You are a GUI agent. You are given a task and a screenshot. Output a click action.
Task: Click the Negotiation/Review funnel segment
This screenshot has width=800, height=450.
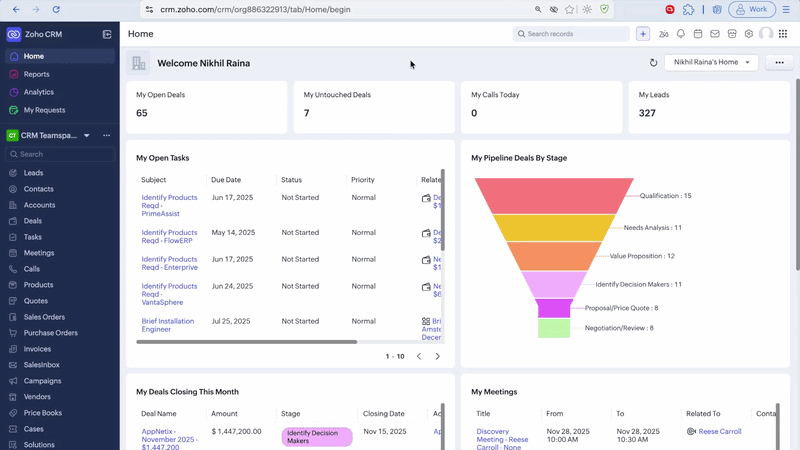(554, 328)
